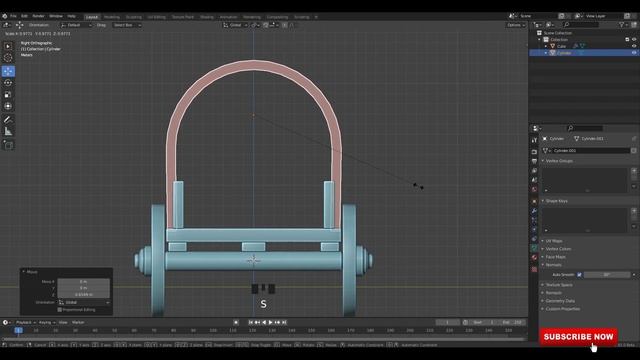This screenshot has height=360, width=640.
Task: Open the View Layer properties tab
Action: (x=534, y=171)
